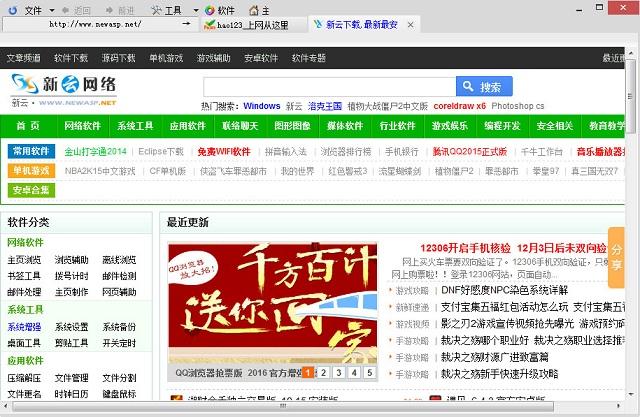
Task: Open the 压缩解压 category link
Action: click(x=24, y=378)
